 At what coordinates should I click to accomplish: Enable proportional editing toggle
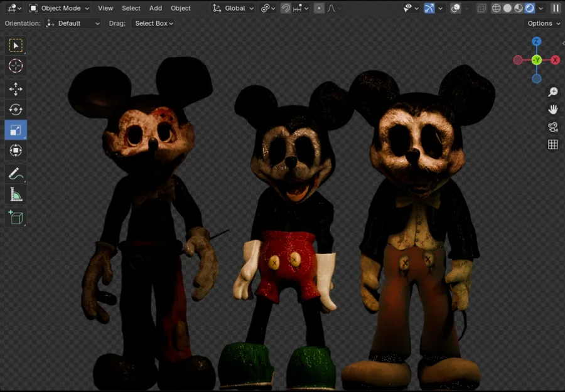(x=319, y=8)
